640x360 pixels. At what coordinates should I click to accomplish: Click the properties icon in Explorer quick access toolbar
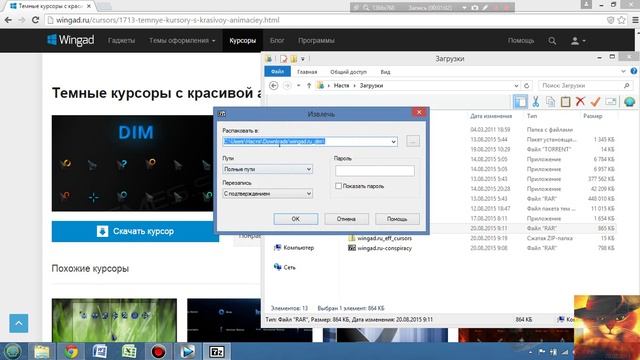coord(283,59)
